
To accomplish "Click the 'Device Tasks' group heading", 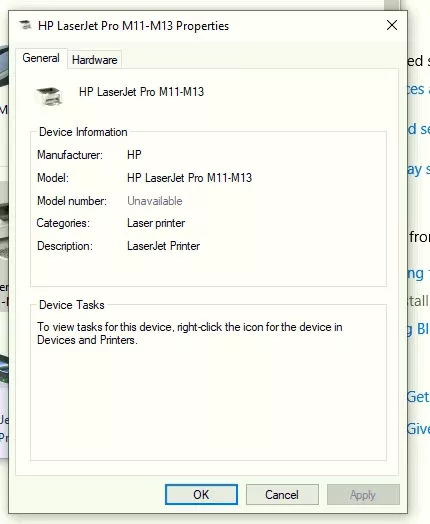I will coord(72,305).
